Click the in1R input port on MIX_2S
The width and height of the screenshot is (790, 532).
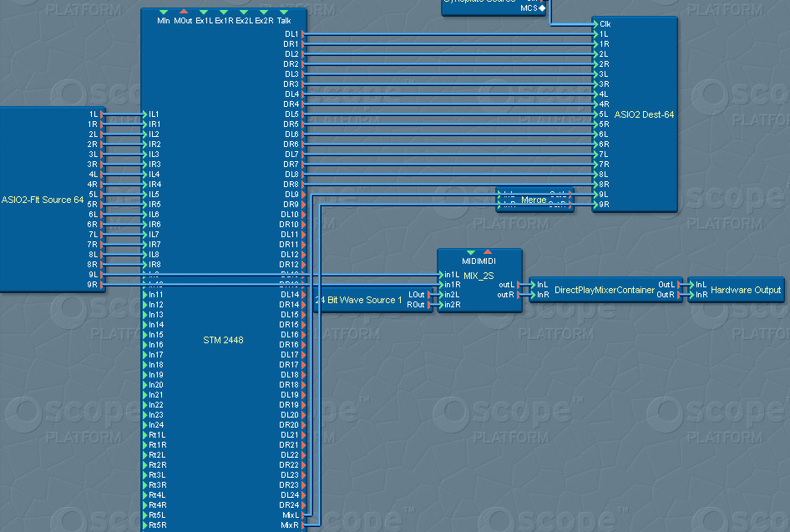[441, 285]
